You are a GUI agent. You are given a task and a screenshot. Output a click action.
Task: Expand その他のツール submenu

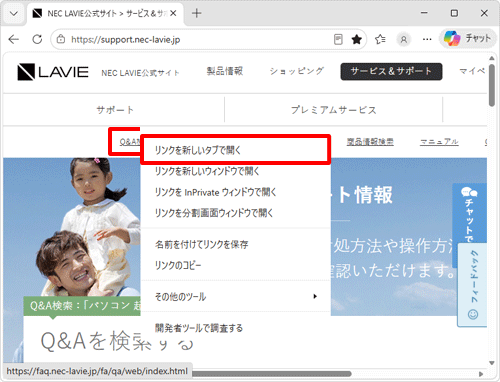coord(236,296)
